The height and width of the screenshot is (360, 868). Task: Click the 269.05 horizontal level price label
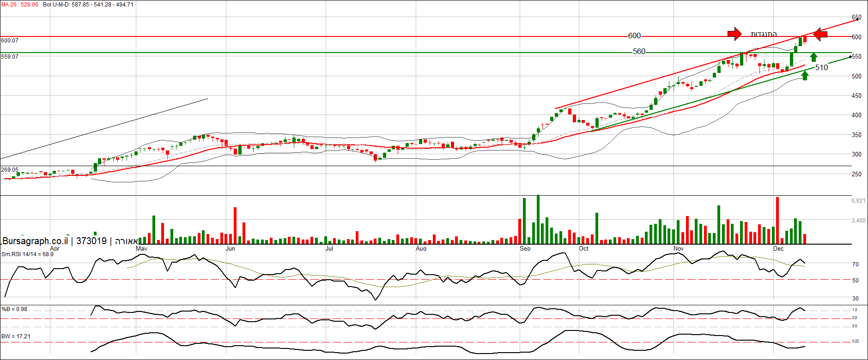(10, 170)
